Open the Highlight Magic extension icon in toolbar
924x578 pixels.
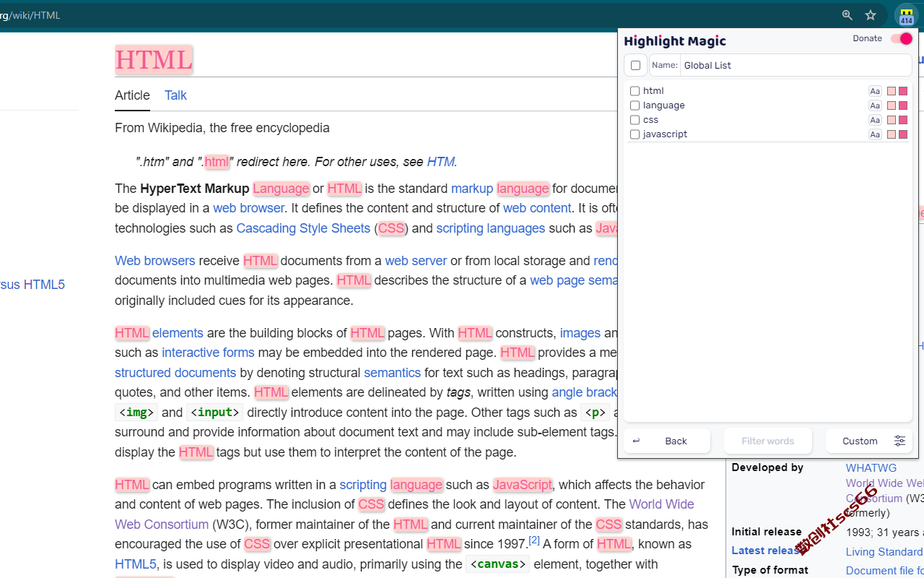click(x=905, y=15)
